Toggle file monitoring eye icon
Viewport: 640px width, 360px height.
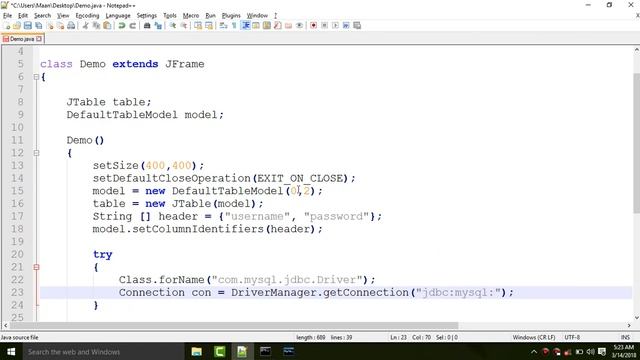300,26
